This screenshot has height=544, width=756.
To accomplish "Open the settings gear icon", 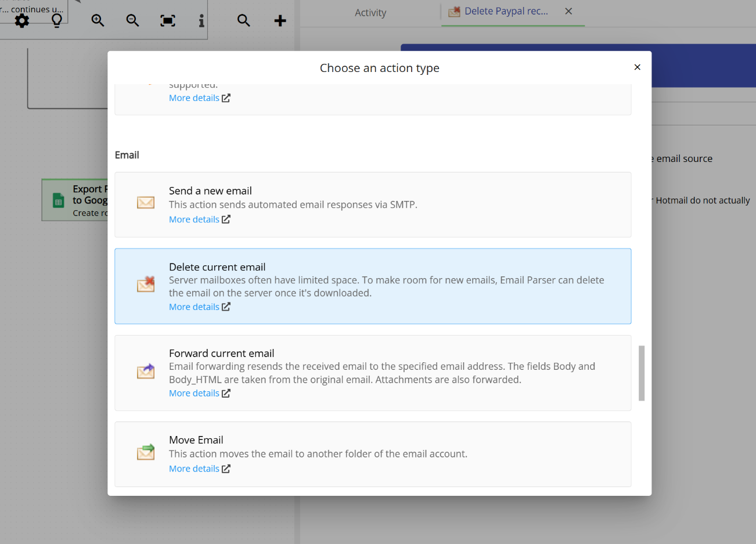I will pos(21,21).
